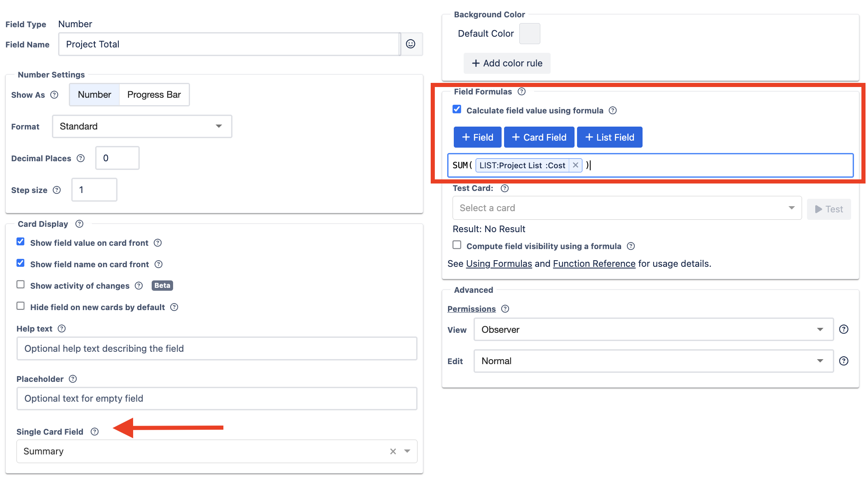Click help icon beside Single Card Field
This screenshot has height=480, width=868.
(x=95, y=432)
